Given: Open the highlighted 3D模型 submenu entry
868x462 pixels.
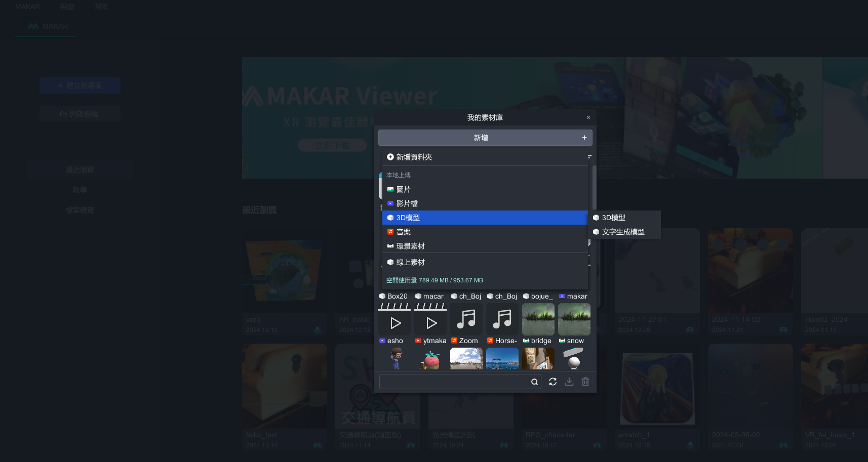Looking at the screenshot, I should pyautogui.click(x=408, y=218).
